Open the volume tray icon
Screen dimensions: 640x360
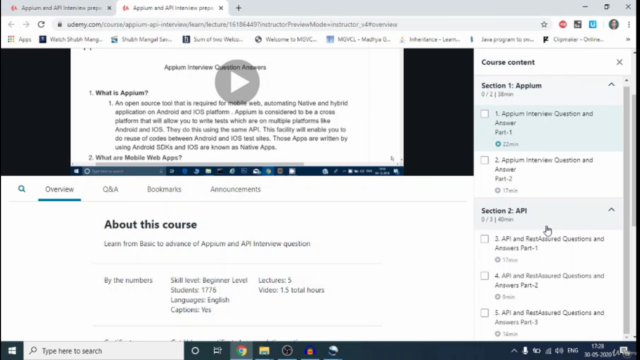(x=559, y=351)
